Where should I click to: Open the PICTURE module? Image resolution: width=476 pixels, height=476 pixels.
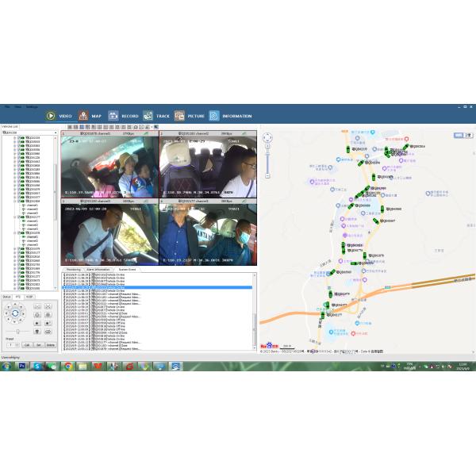(x=180, y=116)
